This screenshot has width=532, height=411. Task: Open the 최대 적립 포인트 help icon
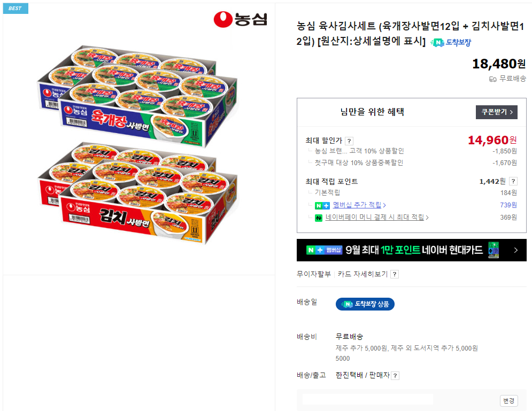(512, 181)
